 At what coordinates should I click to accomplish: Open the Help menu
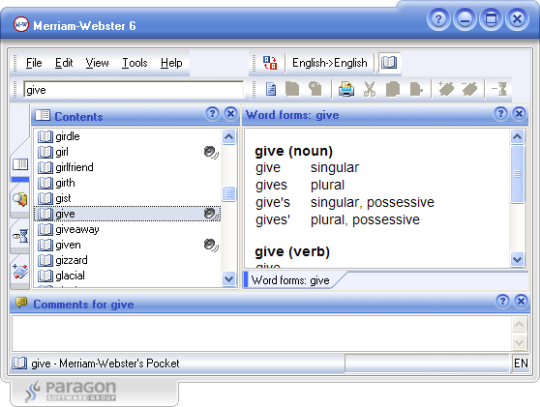click(171, 63)
